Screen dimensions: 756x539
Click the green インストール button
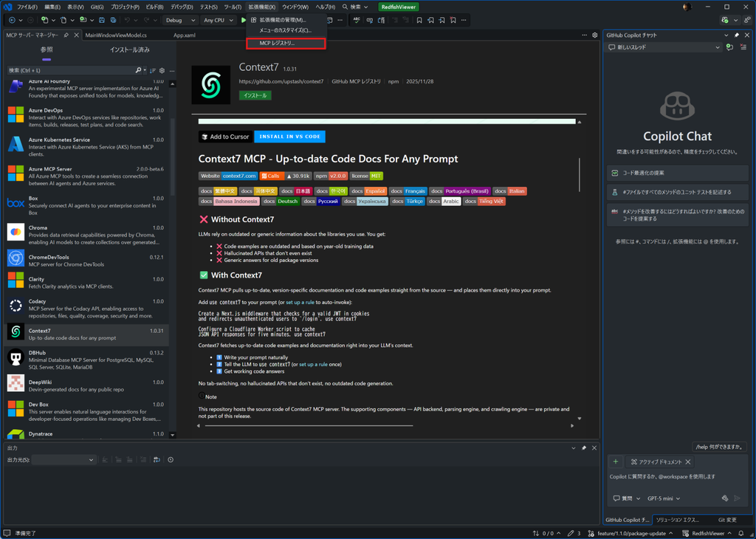255,95
